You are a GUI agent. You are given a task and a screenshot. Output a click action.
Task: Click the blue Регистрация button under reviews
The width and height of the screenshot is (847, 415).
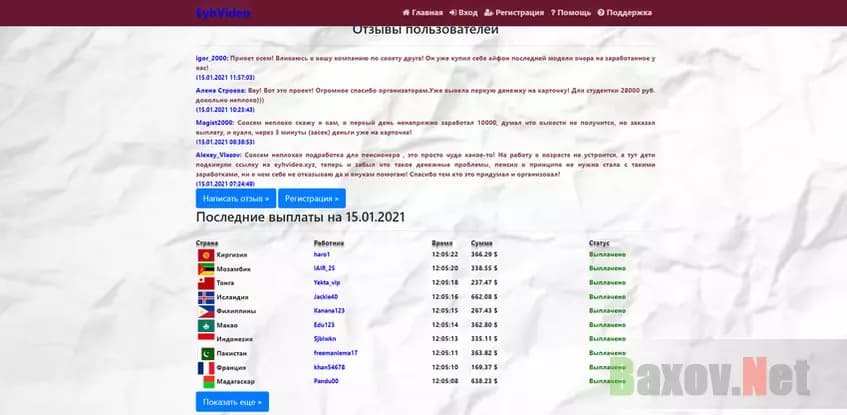(x=311, y=198)
